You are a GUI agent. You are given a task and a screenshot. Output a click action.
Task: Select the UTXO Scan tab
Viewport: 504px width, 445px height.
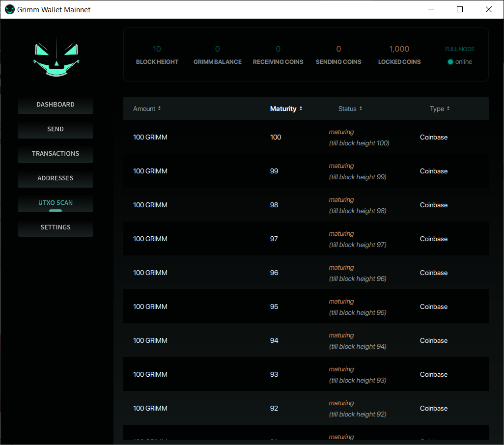pyautogui.click(x=56, y=203)
